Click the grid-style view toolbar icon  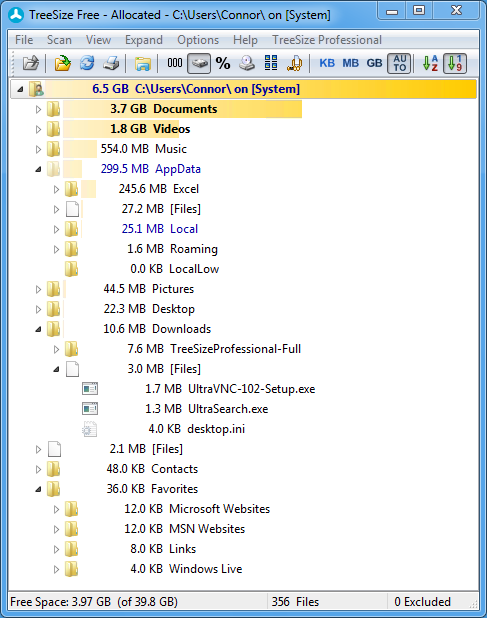click(x=271, y=63)
